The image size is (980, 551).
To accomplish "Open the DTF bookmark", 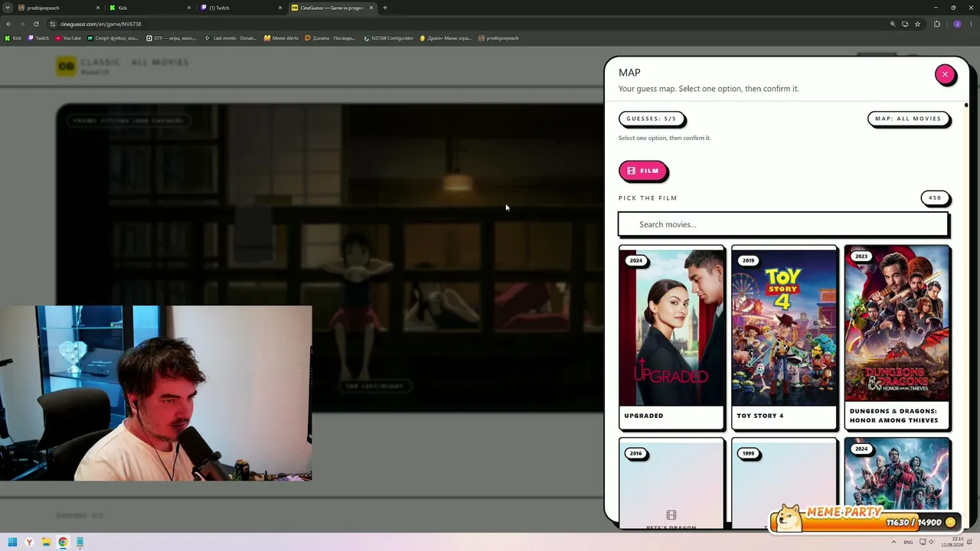I will [x=171, y=38].
